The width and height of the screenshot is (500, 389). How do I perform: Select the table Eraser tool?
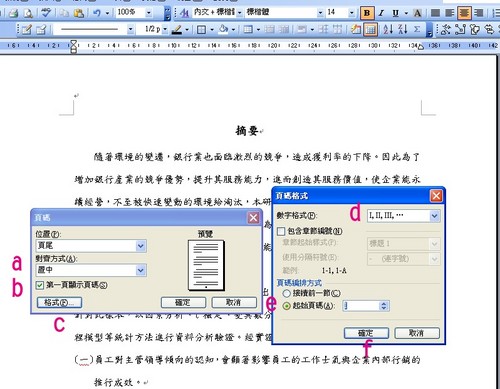coord(41,30)
